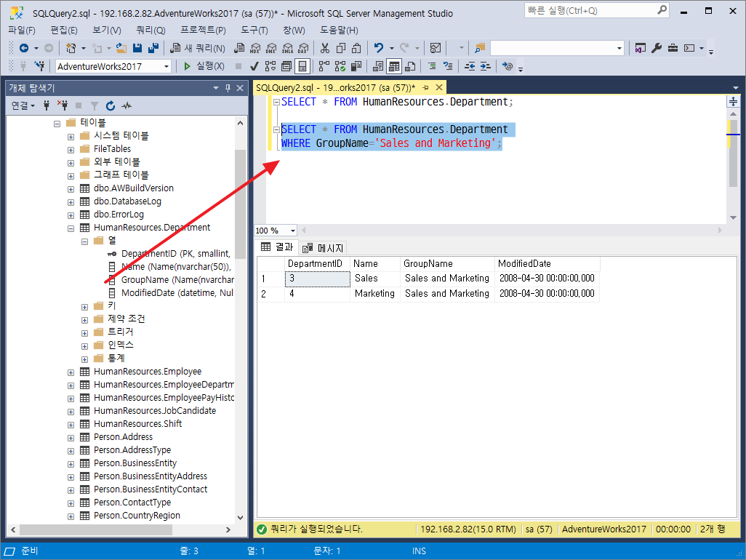Viewport: 746px width, 560px height.
Task: Toggle Results to File mode
Action: point(410,66)
